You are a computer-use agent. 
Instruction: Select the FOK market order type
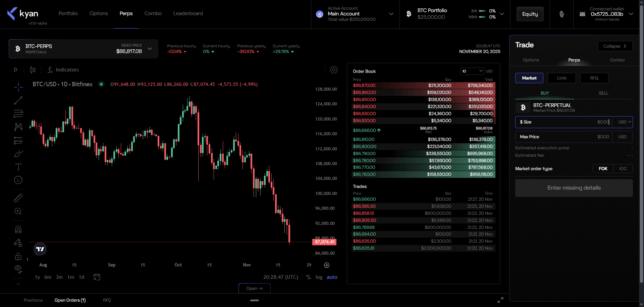603,169
